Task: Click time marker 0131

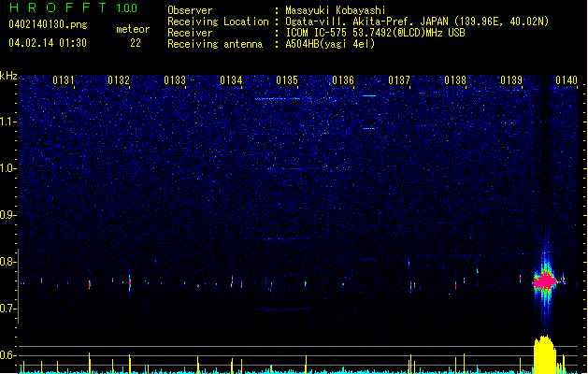Action: tap(64, 80)
